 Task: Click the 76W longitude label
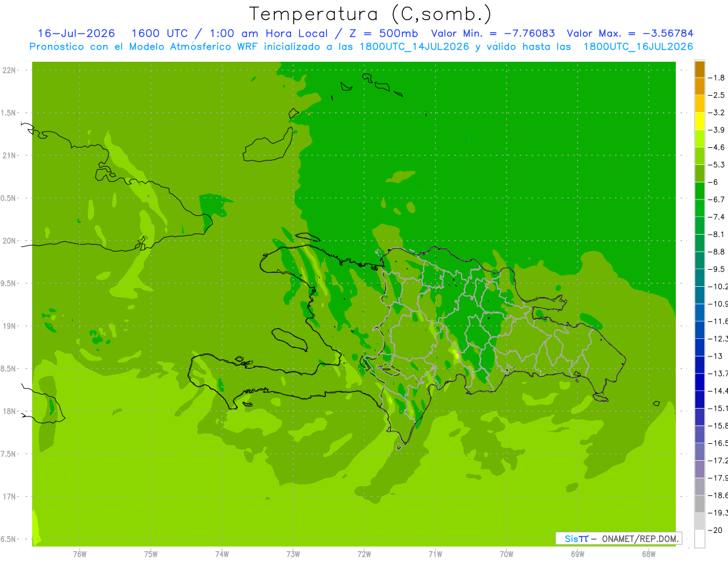tap(79, 554)
